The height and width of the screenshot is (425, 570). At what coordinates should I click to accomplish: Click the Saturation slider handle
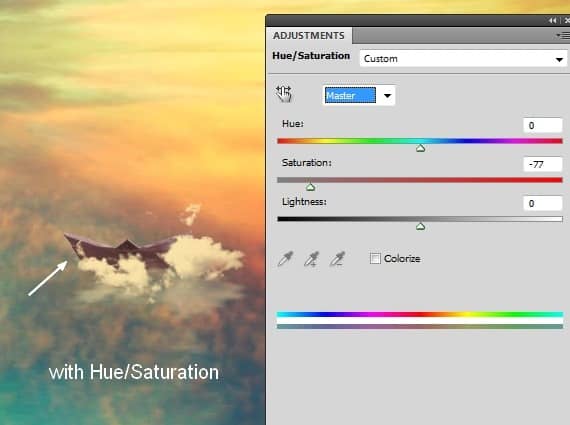pos(310,187)
